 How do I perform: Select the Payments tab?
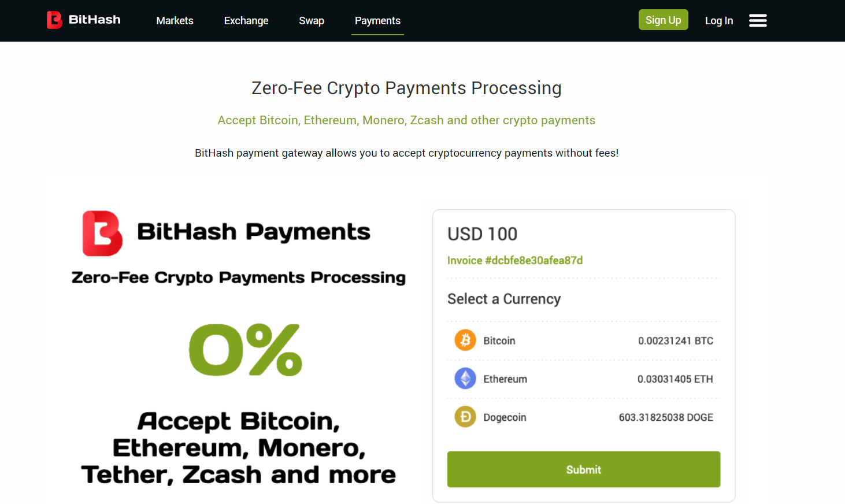click(377, 21)
